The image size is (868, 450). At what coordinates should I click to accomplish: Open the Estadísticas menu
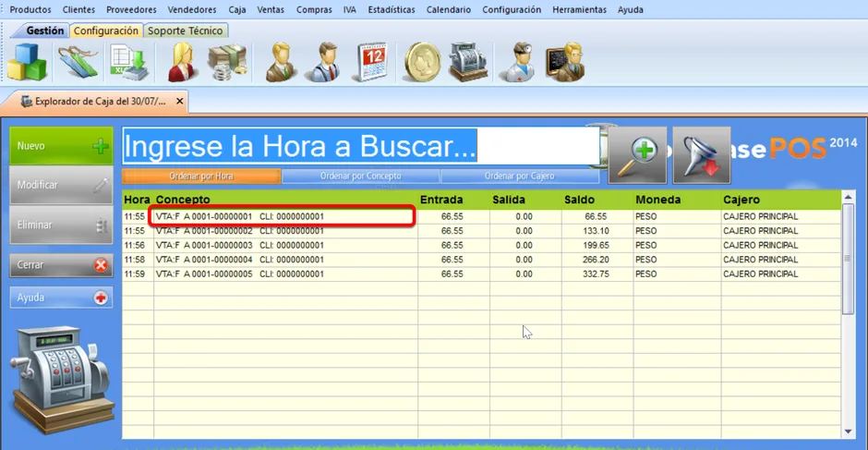[392, 10]
